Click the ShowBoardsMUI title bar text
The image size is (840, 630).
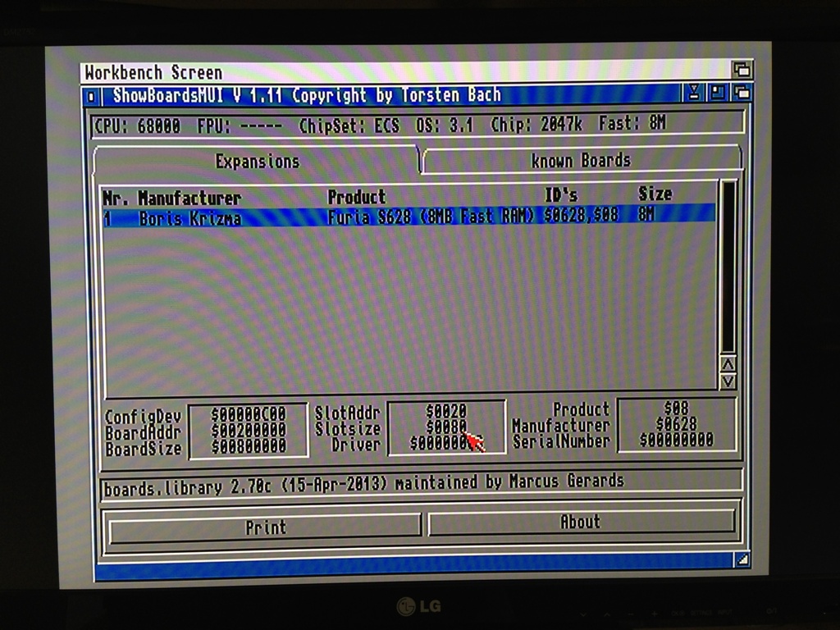click(307, 95)
